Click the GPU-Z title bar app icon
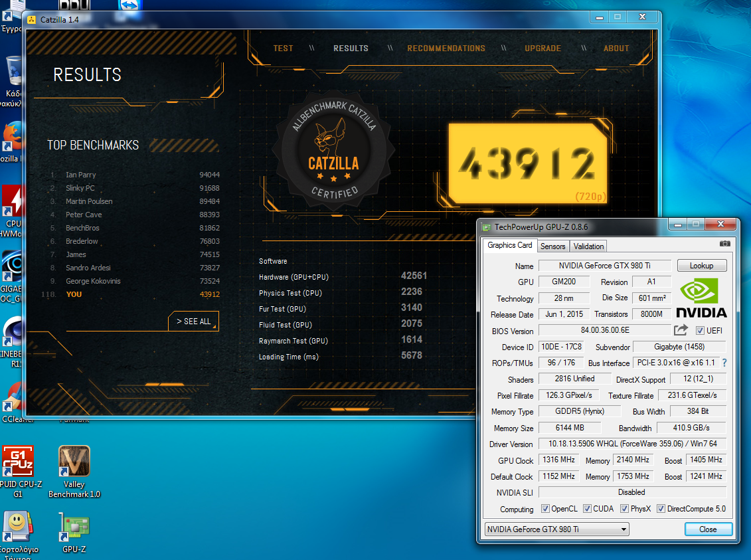 (x=487, y=227)
